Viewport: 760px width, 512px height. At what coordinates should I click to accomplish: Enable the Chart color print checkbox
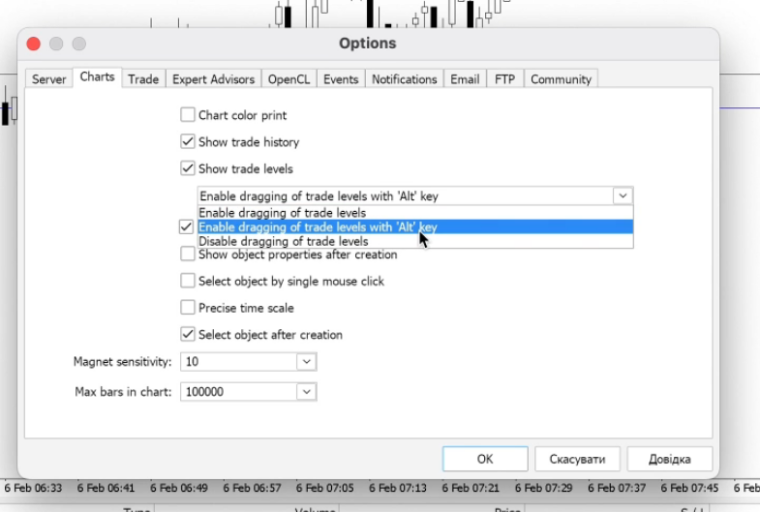(x=188, y=115)
